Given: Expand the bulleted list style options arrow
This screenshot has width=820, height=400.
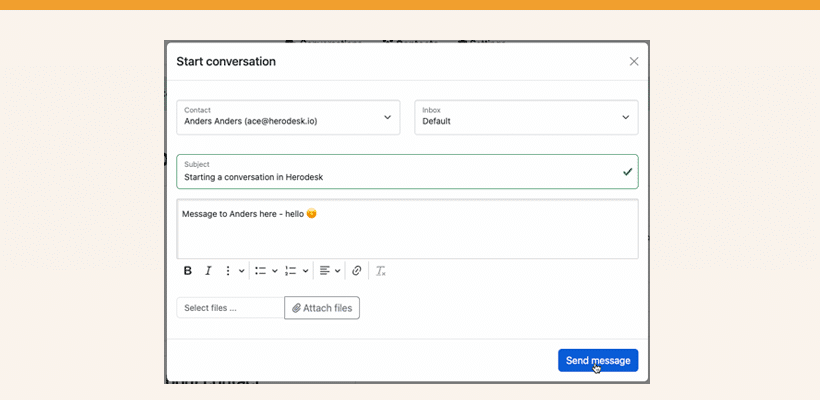Looking at the screenshot, I should point(275,271).
